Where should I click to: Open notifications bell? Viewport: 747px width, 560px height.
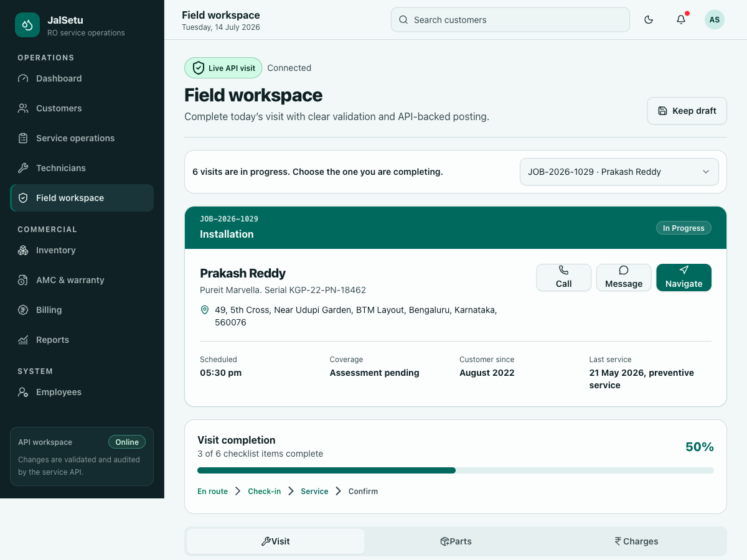coord(681,20)
